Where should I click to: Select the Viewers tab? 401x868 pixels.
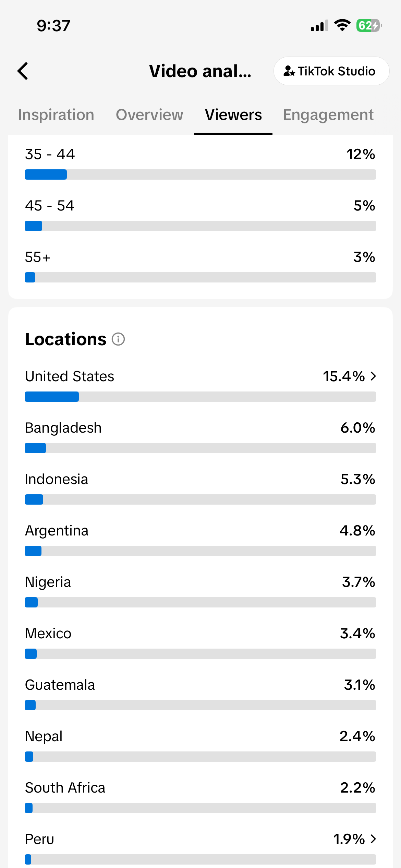233,115
